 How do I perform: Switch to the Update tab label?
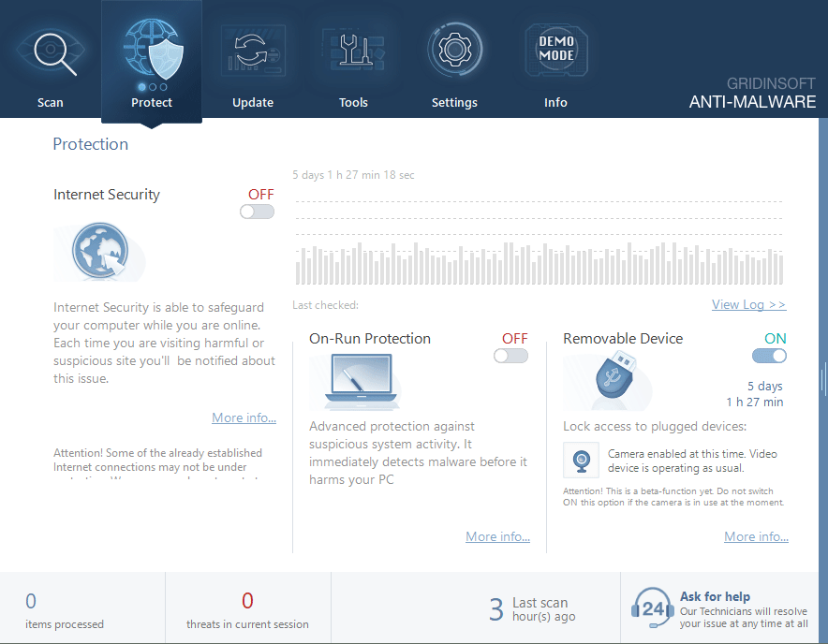tap(252, 103)
